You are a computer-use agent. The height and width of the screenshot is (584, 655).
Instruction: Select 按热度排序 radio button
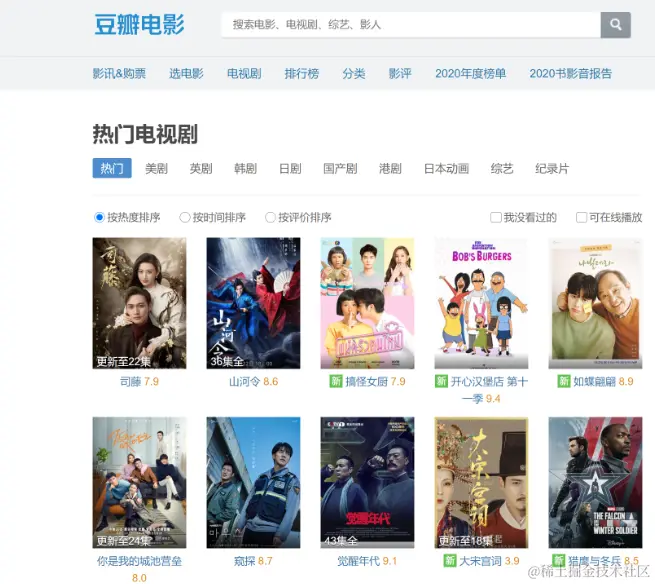(x=99, y=217)
